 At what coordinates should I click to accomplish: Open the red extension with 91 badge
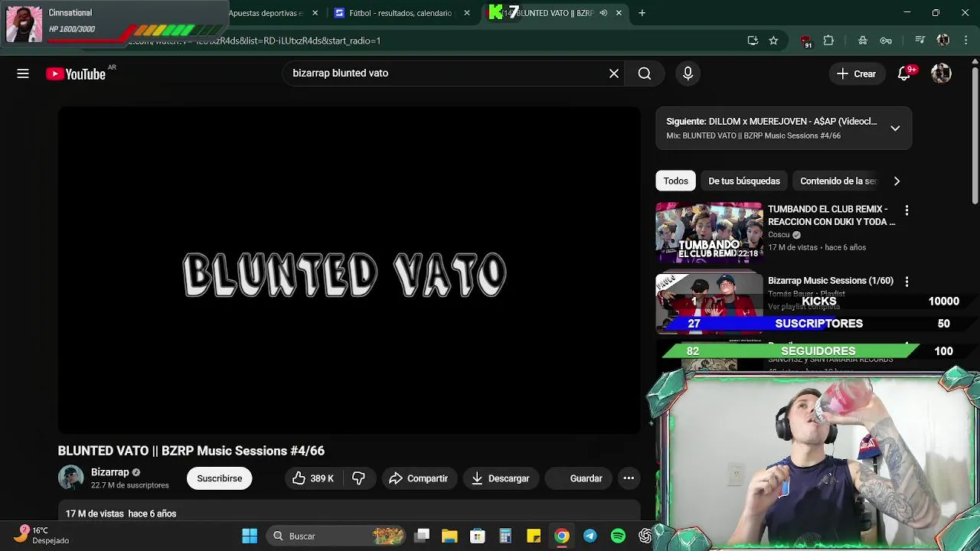805,41
